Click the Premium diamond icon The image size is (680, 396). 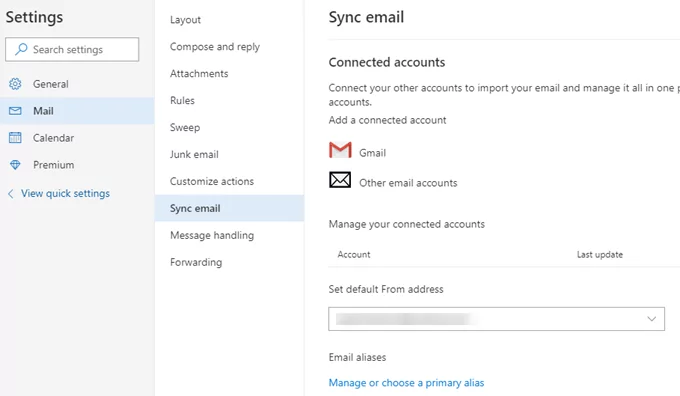tap(15, 165)
